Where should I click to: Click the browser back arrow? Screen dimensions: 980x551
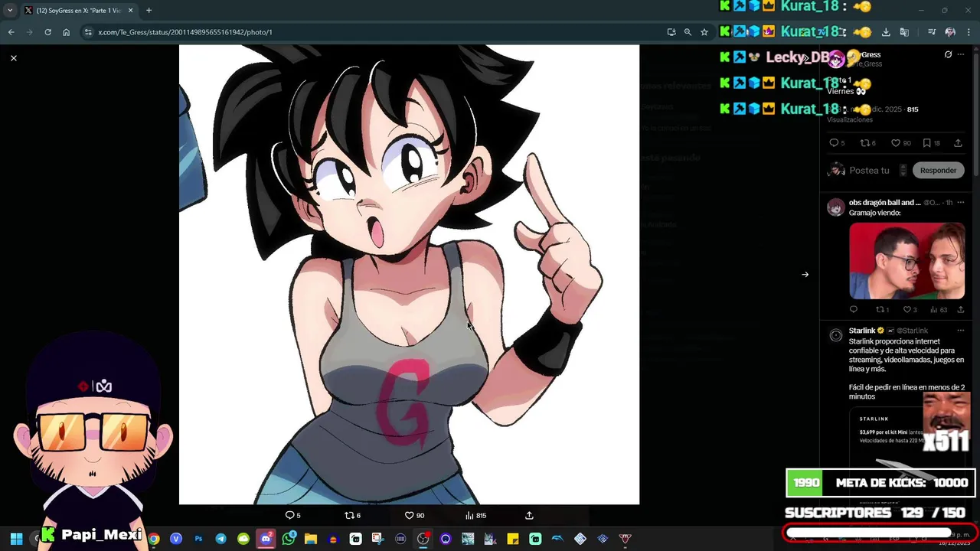point(11,32)
